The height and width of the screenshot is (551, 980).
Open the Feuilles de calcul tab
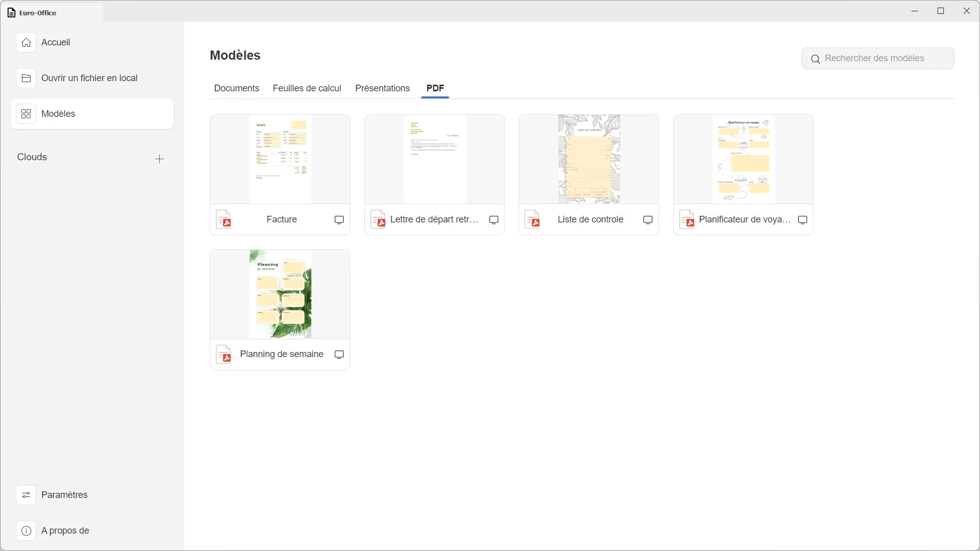(307, 88)
